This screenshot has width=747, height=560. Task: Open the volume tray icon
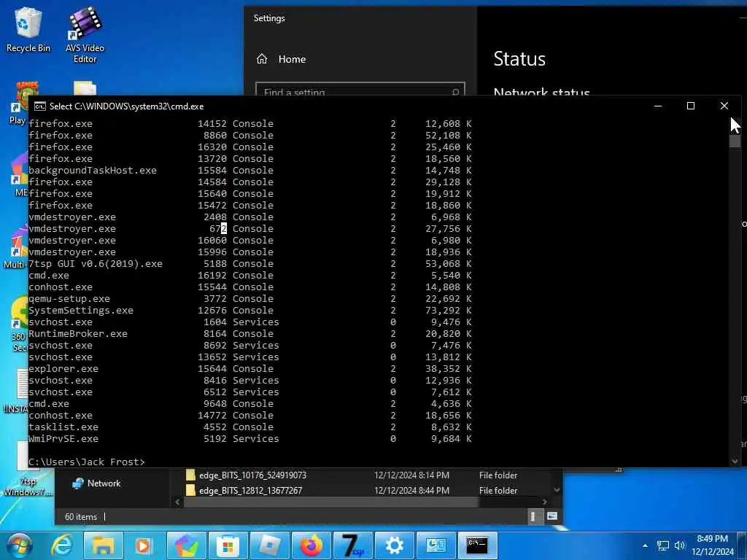tap(679, 545)
